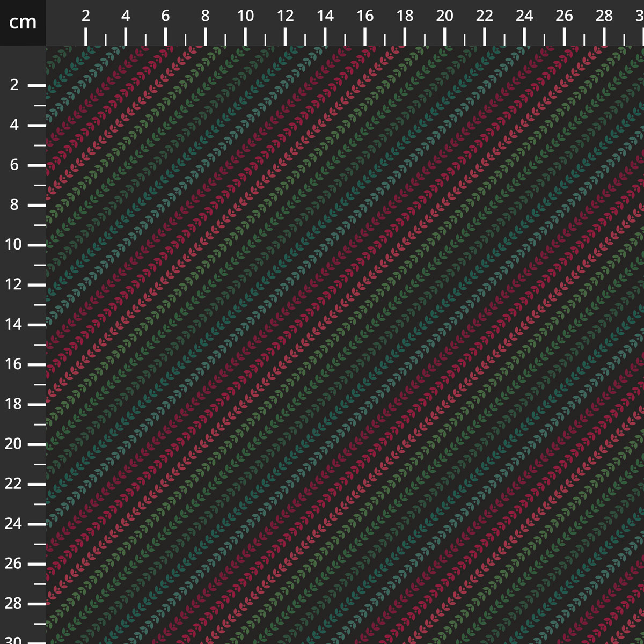Screen dimensions: 644x644
Task: Click the "cm" unit label
Action: click(23, 23)
